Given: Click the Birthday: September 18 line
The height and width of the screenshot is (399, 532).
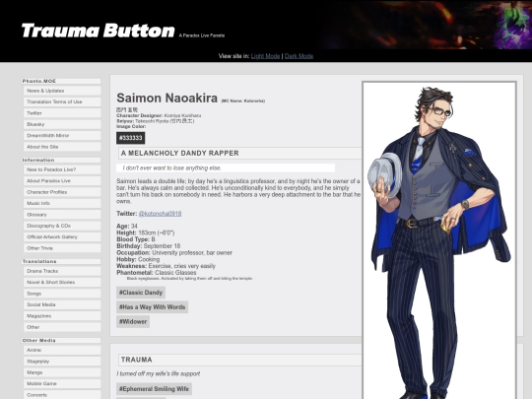Looking at the screenshot, I should pyautogui.click(x=148, y=246).
